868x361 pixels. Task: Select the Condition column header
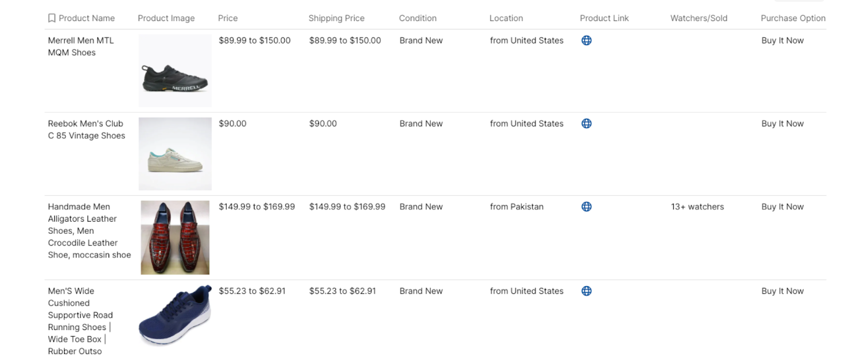point(418,18)
